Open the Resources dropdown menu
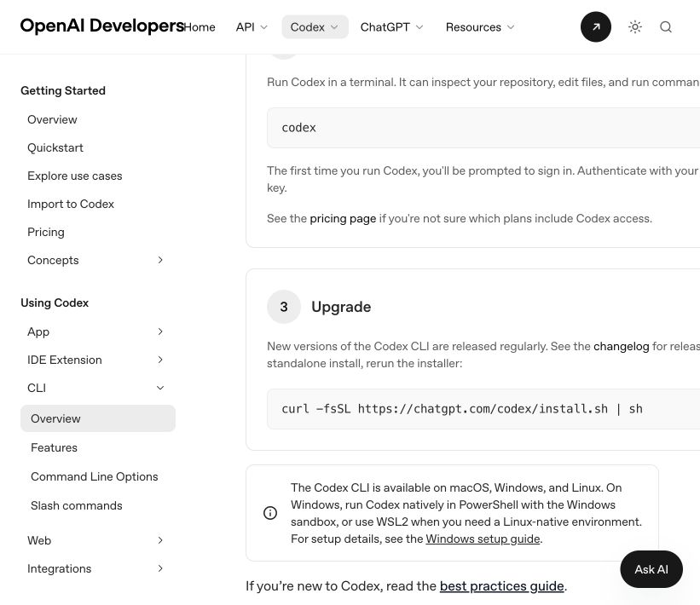700x605 pixels. (x=480, y=27)
